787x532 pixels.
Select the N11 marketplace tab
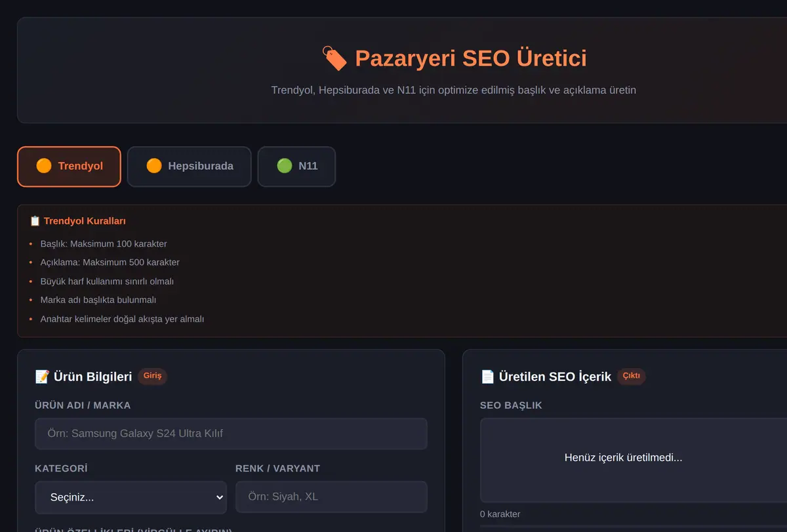click(x=296, y=167)
